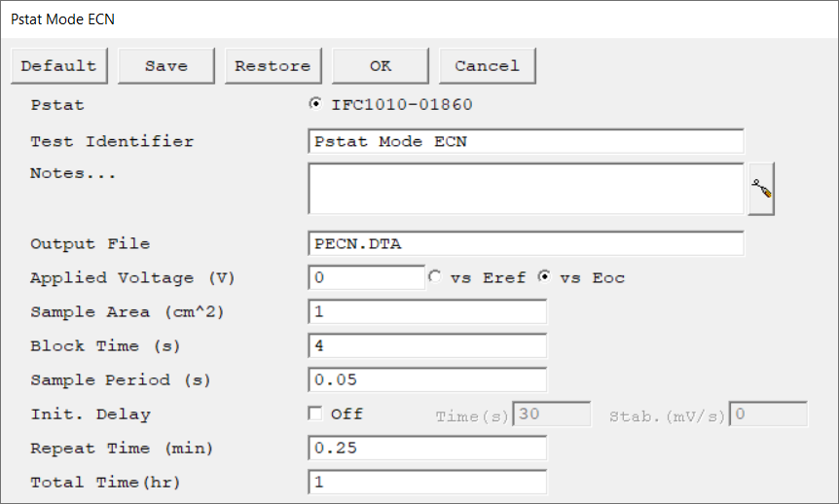Viewport: 839px width, 504px height.
Task: Select the Block Time input field
Action: pyautogui.click(x=426, y=345)
